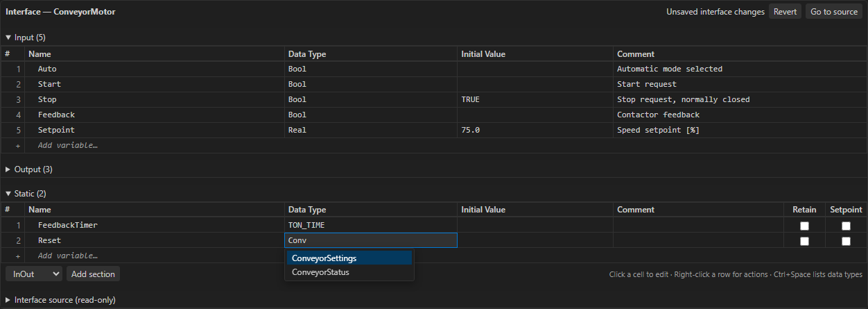
Task: Expand the Output (3) section
Action: 28,169
